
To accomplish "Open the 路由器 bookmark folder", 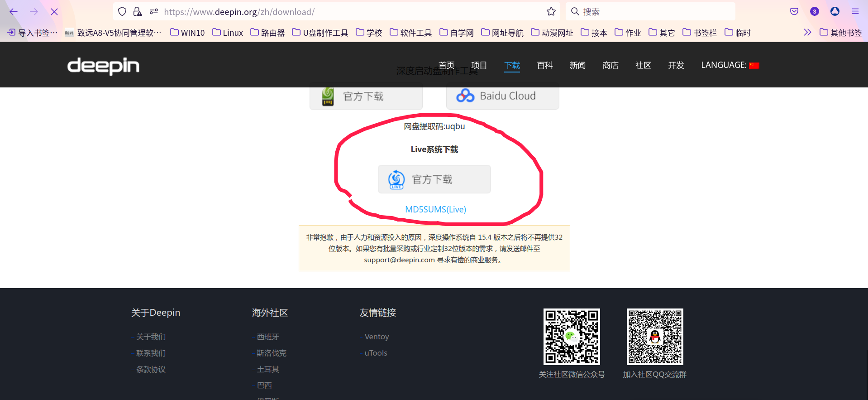I will tap(267, 33).
